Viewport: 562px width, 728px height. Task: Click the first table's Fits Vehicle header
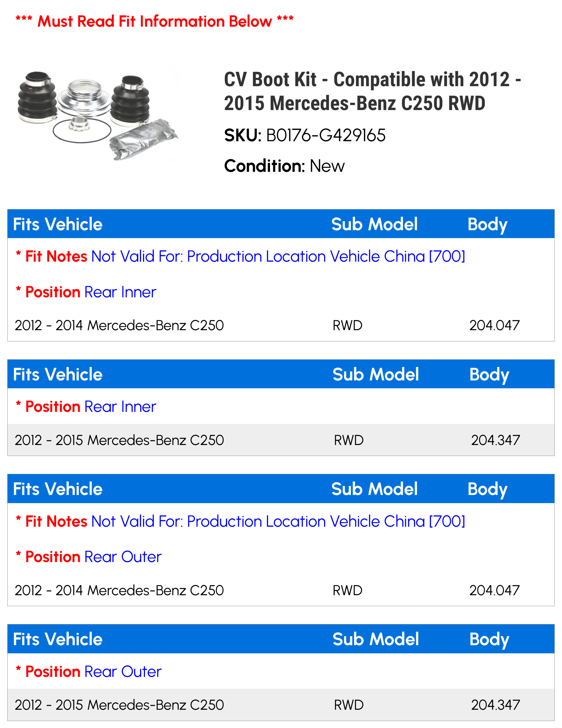(x=58, y=224)
